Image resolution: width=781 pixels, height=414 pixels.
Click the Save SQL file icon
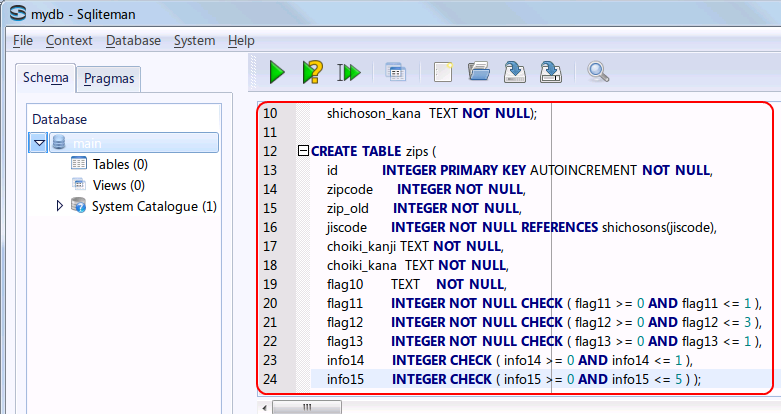[x=514, y=72]
